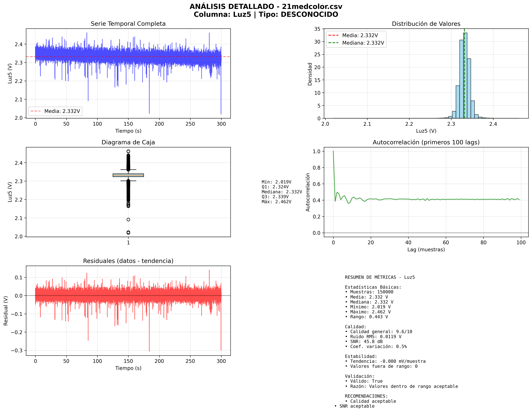This screenshot has width=532, height=417.
Task: Click the 'Serie Temporal Completa' chart title
Action: click(128, 24)
